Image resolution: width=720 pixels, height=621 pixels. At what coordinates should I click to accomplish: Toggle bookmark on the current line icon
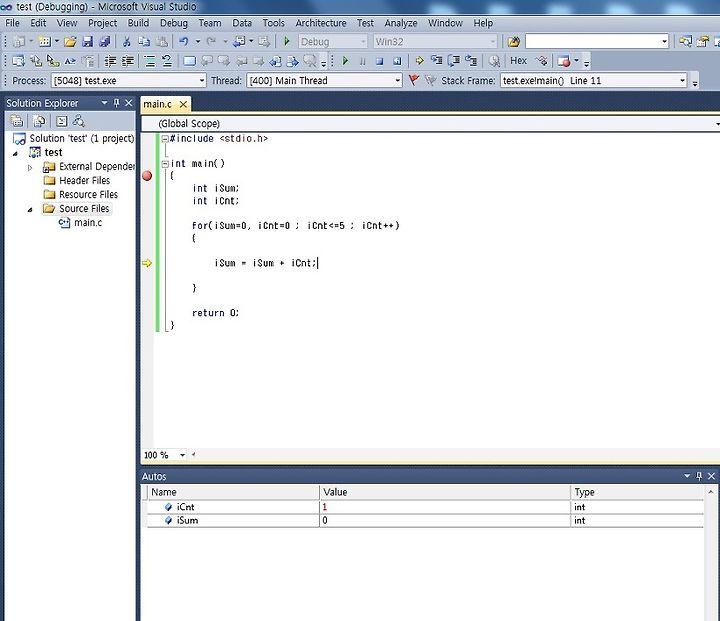pyautogui.click(x=189, y=61)
